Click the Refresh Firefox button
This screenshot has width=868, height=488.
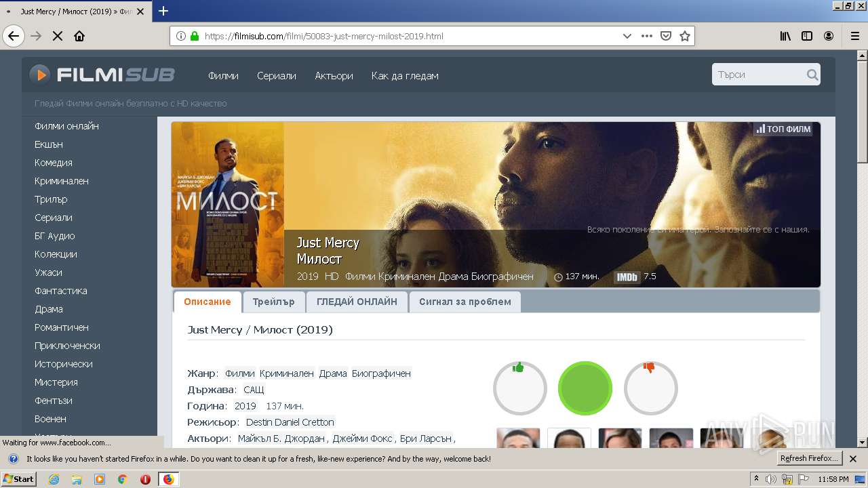(x=809, y=458)
